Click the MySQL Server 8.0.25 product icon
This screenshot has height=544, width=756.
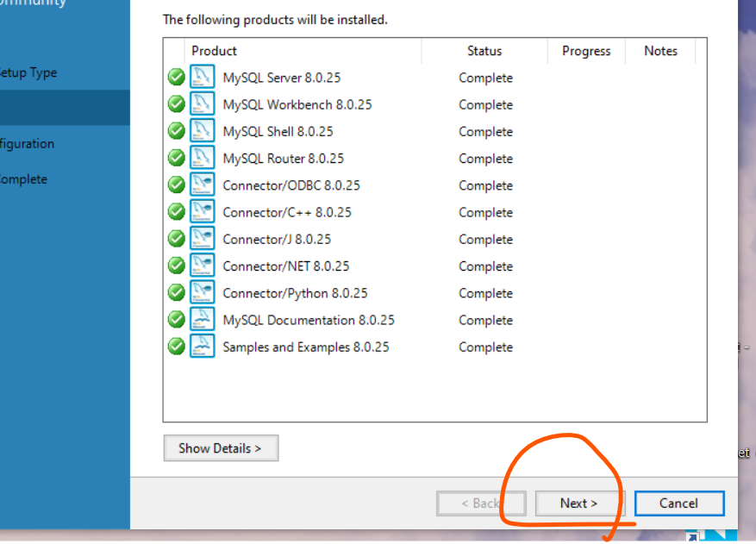202,77
